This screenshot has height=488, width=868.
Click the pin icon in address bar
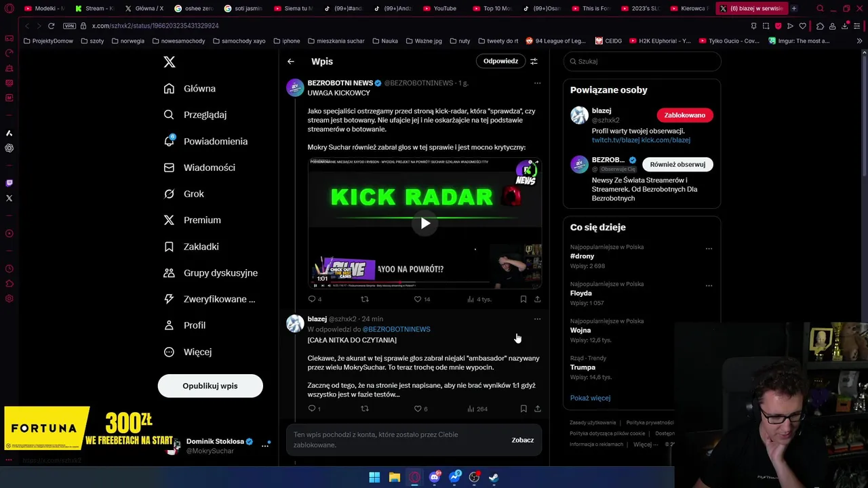(754, 26)
